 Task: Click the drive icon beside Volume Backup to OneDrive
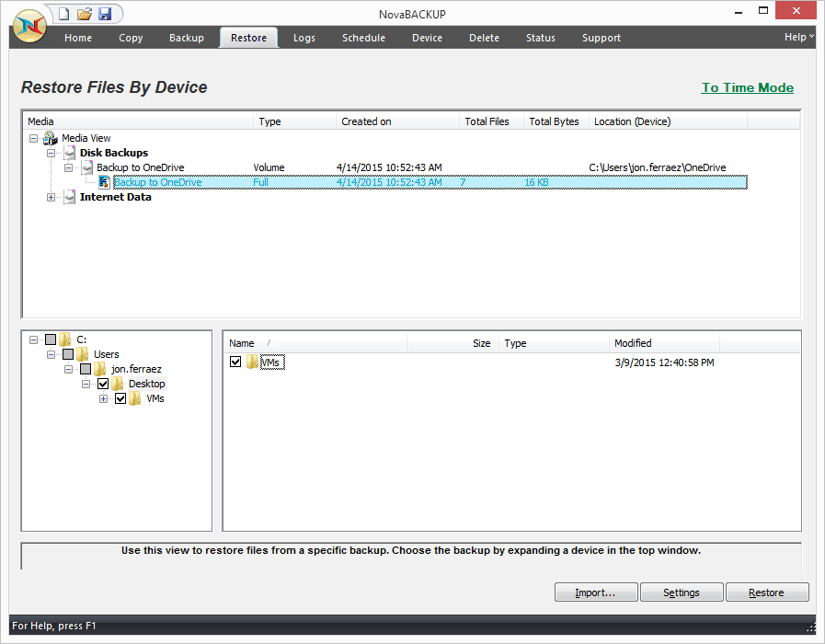(x=86, y=167)
